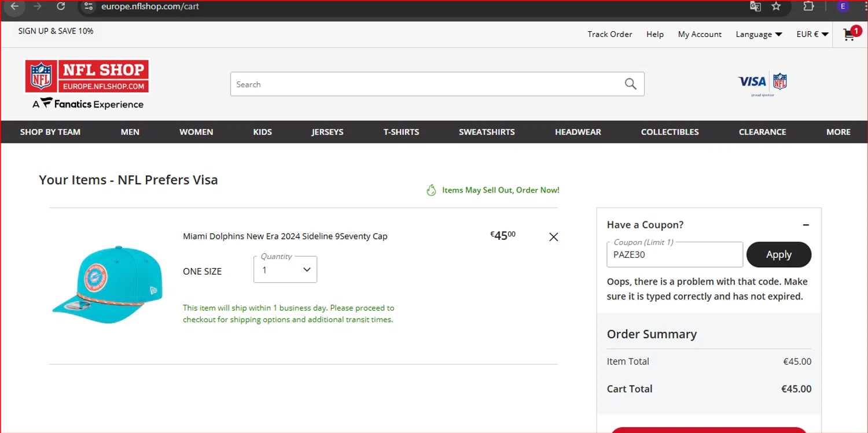The height and width of the screenshot is (433, 868).
Task: Click the teal Dolphins cap thumbnail
Action: 108,284
